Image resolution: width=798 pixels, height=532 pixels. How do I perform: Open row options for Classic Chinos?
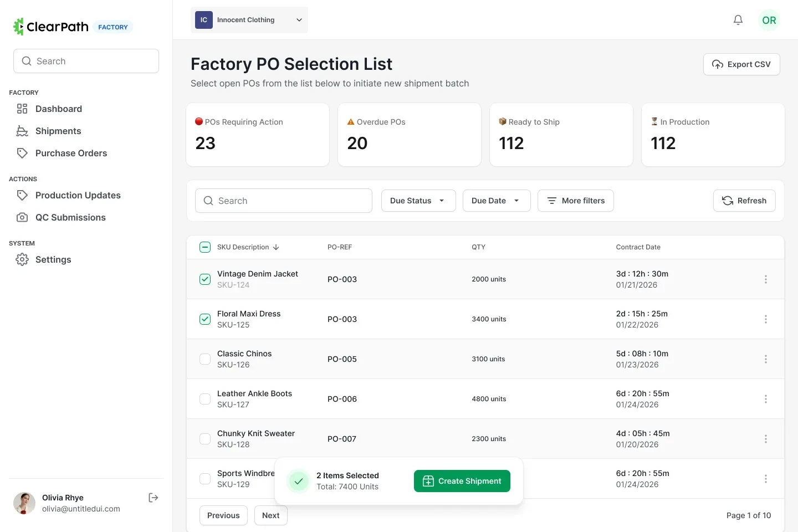point(766,359)
